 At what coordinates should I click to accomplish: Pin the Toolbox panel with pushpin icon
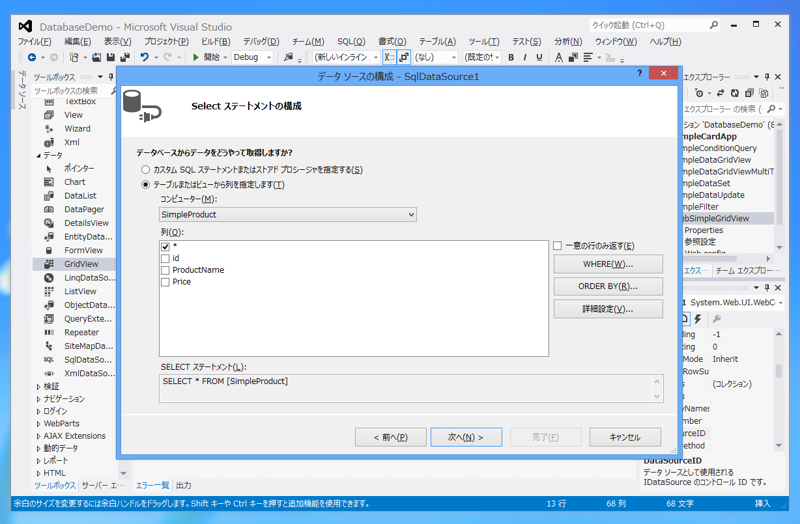click(x=111, y=77)
